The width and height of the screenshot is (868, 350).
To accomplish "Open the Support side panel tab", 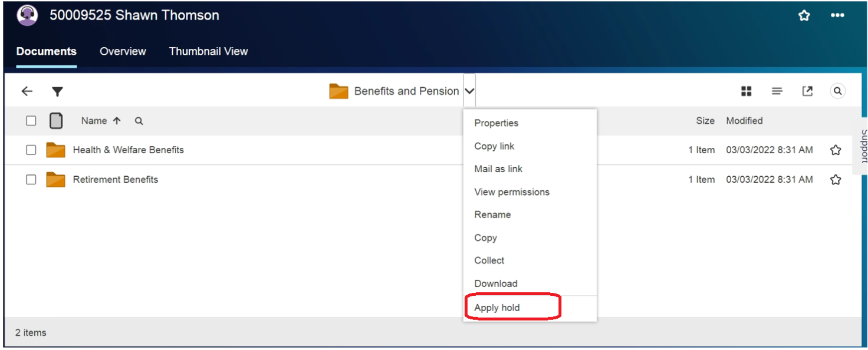I will [x=862, y=146].
